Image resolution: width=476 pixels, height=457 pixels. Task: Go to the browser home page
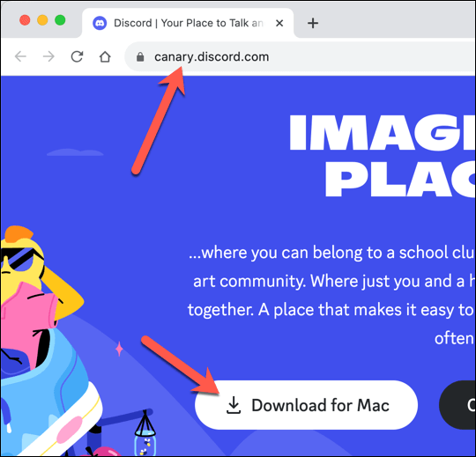[x=105, y=56]
